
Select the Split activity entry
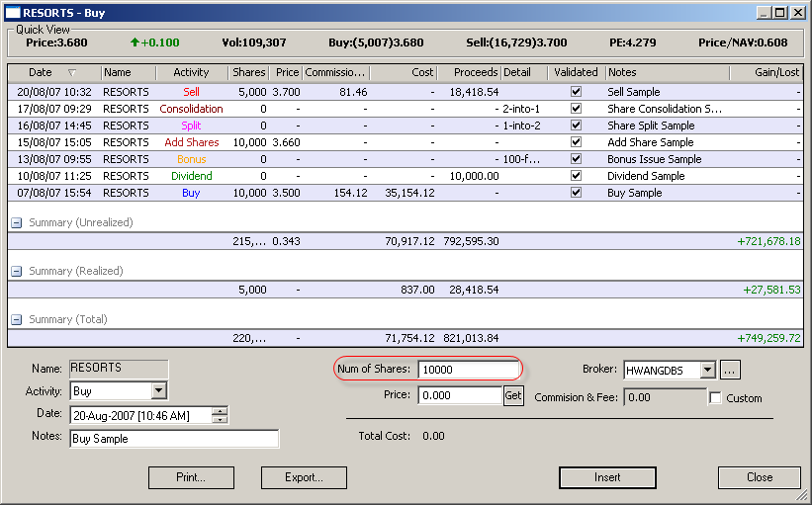click(191, 126)
